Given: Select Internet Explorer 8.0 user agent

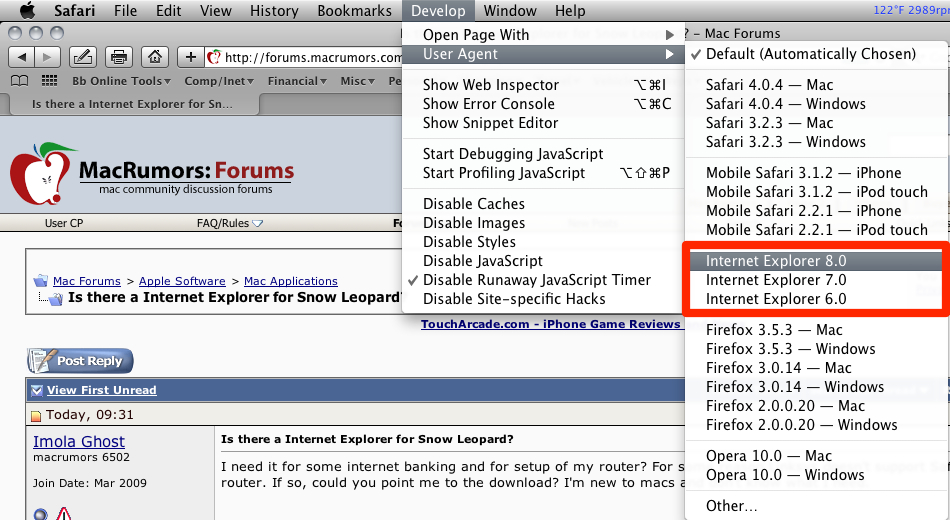Looking at the screenshot, I should 817,261.
